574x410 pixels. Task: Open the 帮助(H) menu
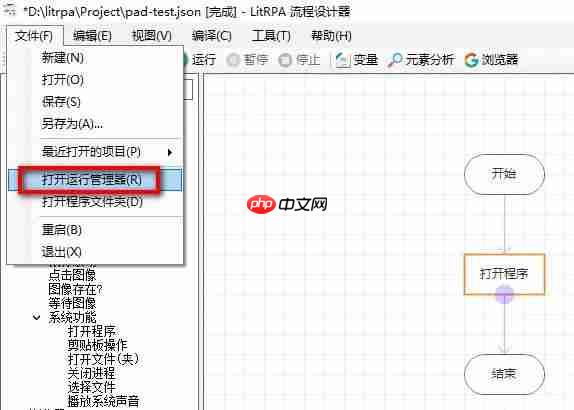331,36
